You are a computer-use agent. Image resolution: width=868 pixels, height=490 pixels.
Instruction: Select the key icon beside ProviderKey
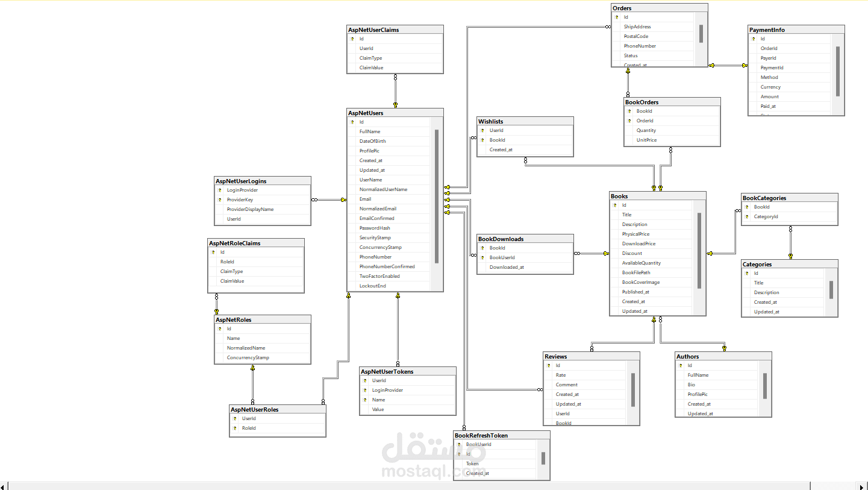tap(220, 199)
